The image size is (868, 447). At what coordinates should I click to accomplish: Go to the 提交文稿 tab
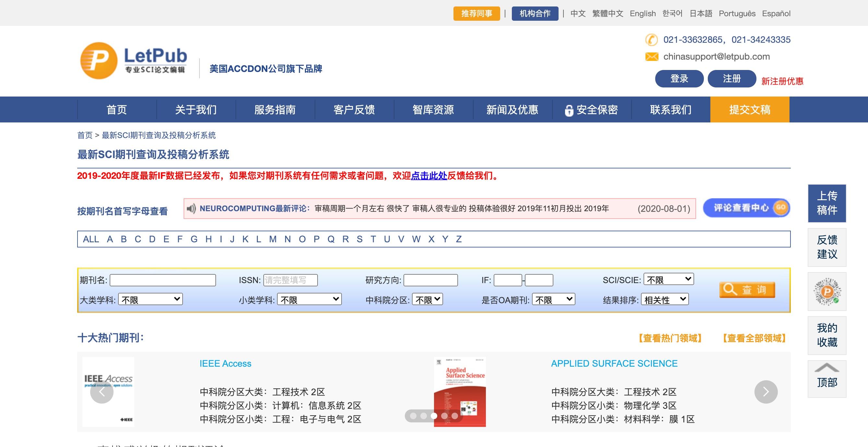750,110
